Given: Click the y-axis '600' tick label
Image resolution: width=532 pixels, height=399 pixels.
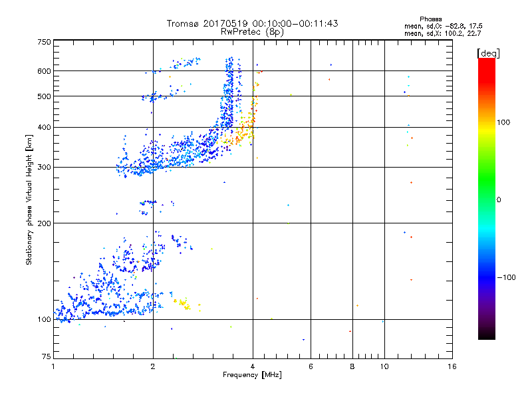Looking at the screenshot, I should click(x=44, y=71).
